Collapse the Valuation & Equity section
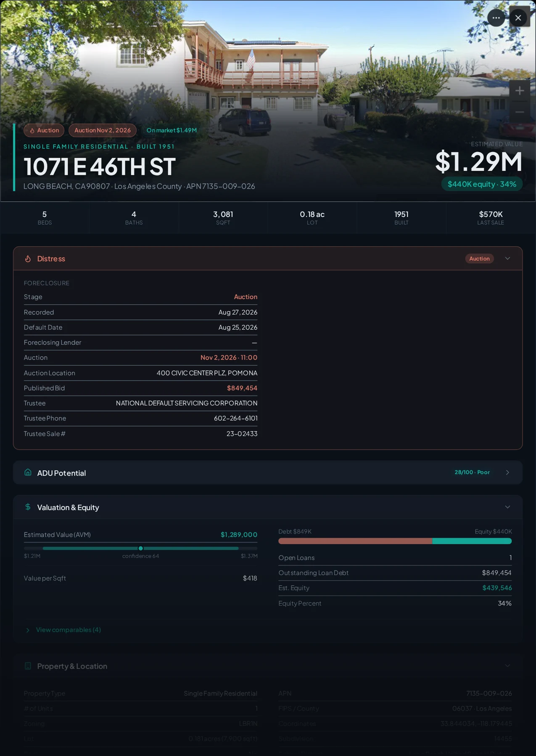 tap(507, 507)
